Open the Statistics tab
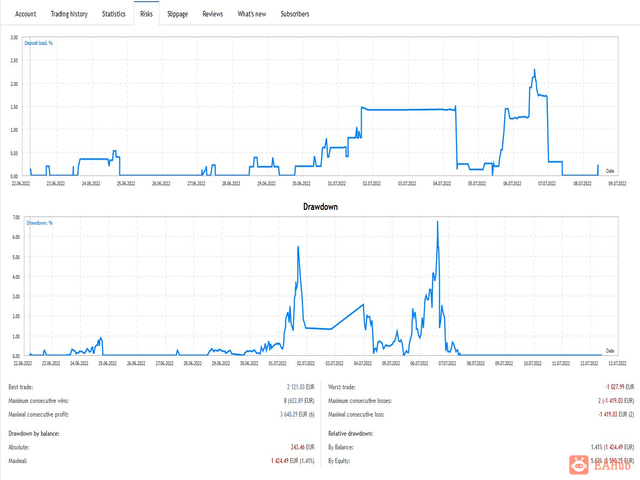640x480 pixels. pos(113,14)
